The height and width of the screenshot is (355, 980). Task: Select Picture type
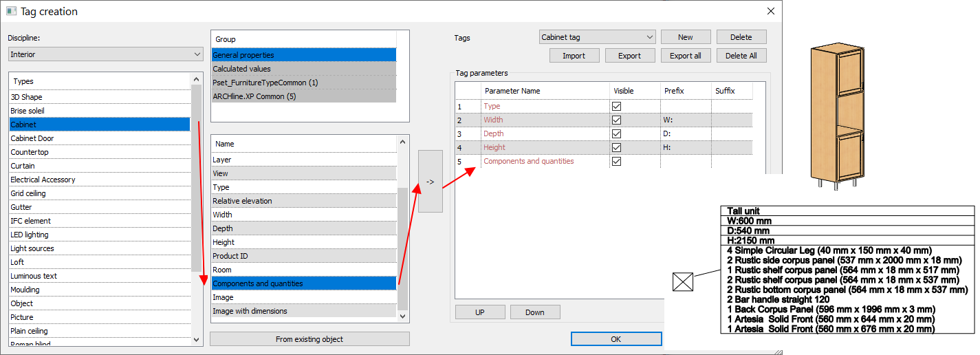point(99,317)
